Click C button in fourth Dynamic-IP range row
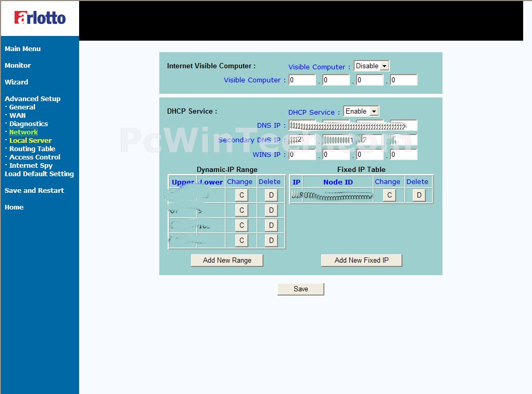 point(242,240)
